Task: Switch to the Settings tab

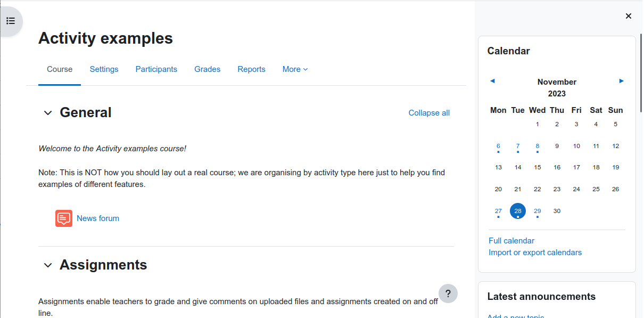Action: click(x=104, y=69)
